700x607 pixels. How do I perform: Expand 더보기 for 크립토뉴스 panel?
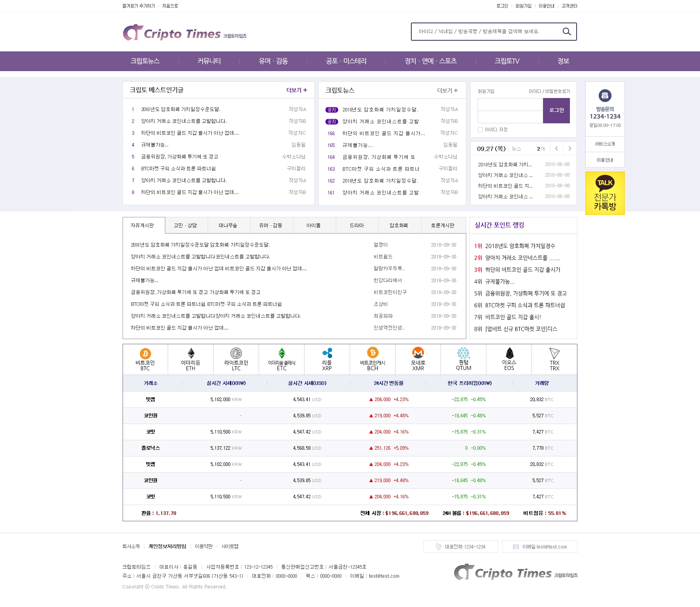coord(447,90)
